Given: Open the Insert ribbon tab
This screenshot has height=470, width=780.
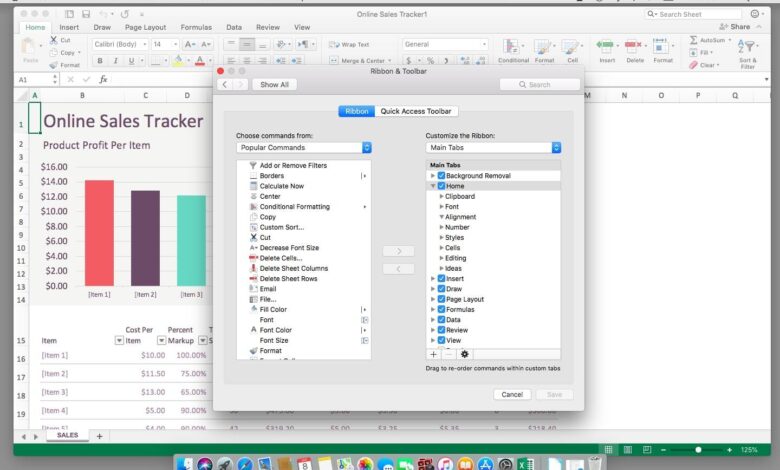Looking at the screenshot, I should point(69,27).
